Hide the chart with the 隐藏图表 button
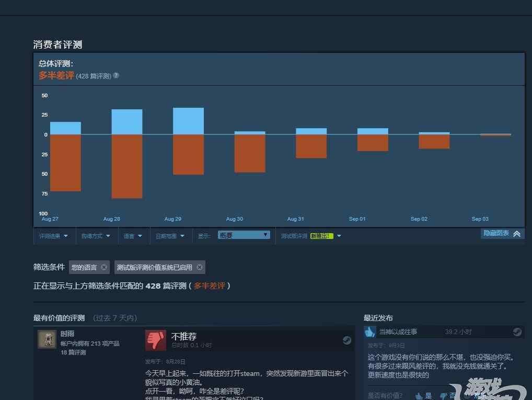This screenshot has height=400, width=532. (502, 233)
